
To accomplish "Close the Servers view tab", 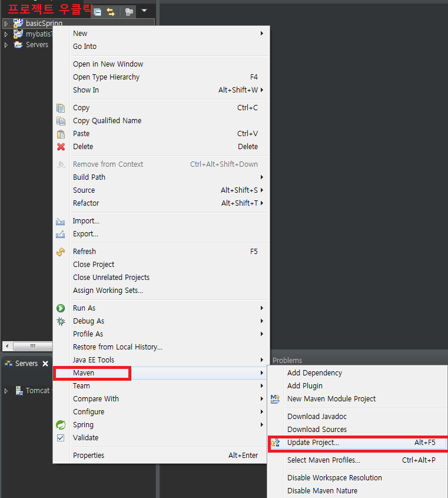I will pos(45,364).
